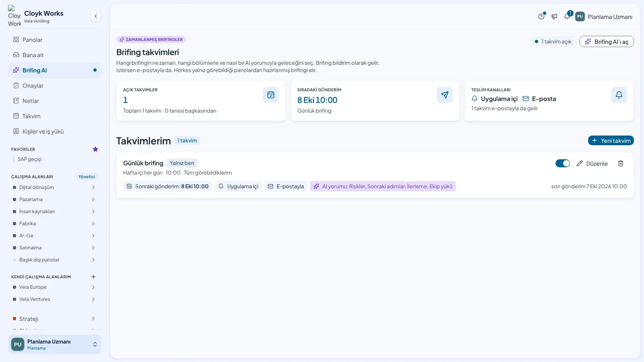Click the calendar icon on the Açık Takvimler card
644x362 pixels.
coord(271,95)
